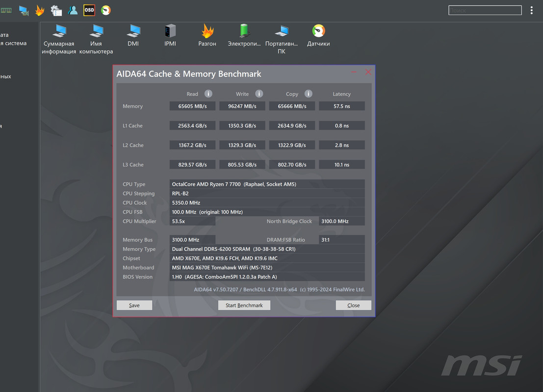Image resolution: width=543 pixels, height=392 pixels.
Task: Click the Close button
Action: [x=354, y=305]
